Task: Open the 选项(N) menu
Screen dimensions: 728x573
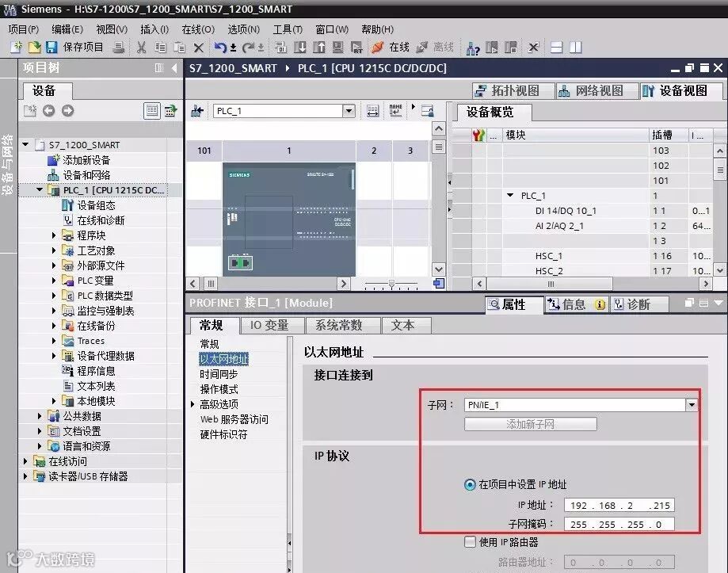Action: click(x=244, y=29)
